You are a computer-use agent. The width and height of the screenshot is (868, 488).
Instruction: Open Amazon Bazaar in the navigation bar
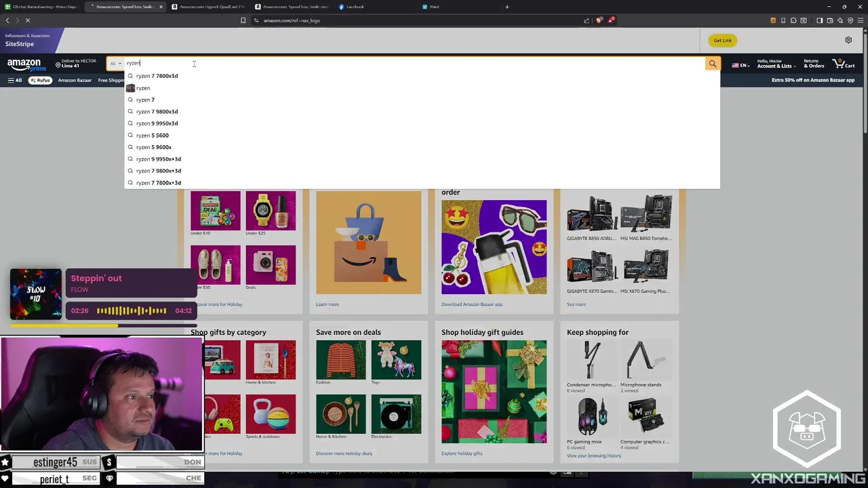point(75,80)
